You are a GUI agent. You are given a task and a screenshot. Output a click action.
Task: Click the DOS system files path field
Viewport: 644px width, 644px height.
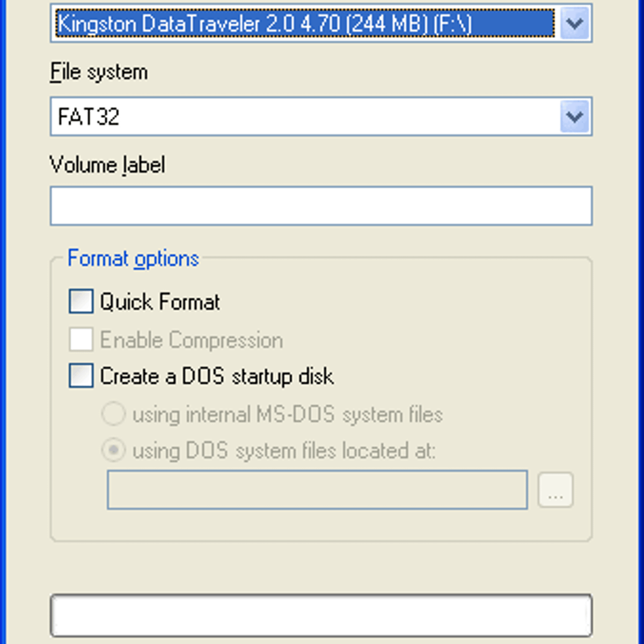coord(317,489)
